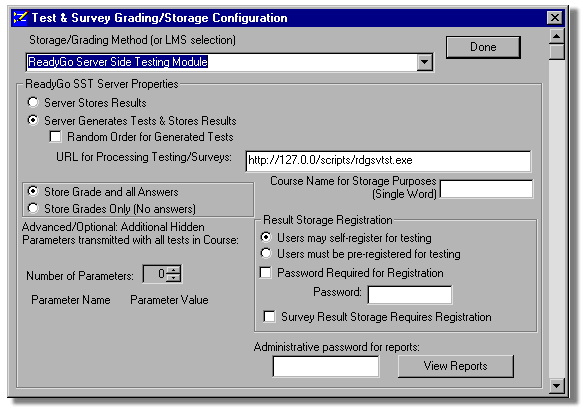Click the scrollbar down arrow
Screen dimensions: 585x409
click(556, 385)
